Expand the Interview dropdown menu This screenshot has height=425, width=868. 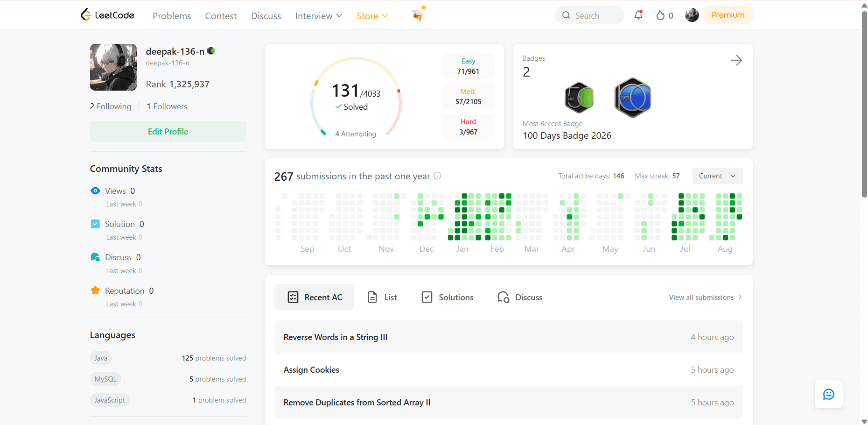(319, 16)
